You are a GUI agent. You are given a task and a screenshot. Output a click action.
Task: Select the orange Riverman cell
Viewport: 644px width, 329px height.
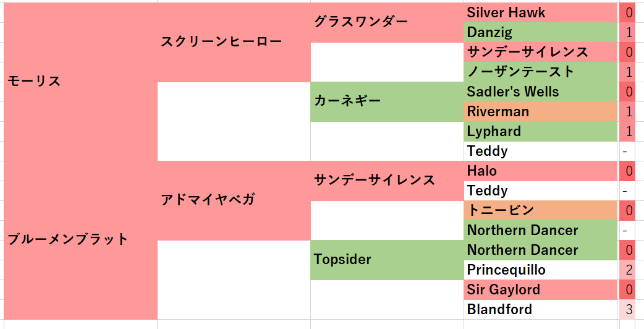click(x=541, y=112)
